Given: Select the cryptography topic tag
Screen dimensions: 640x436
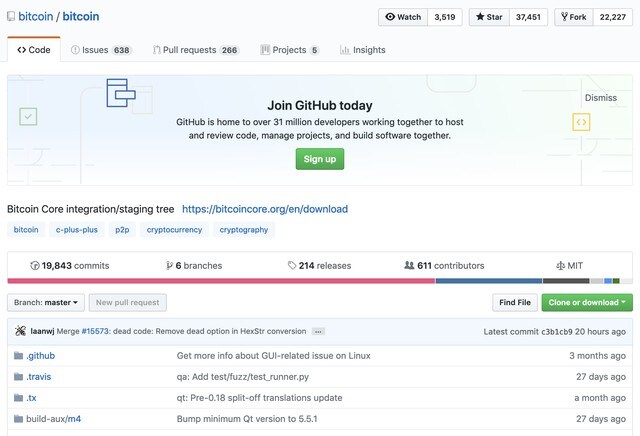Looking at the screenshot, I should click(244, 229).
